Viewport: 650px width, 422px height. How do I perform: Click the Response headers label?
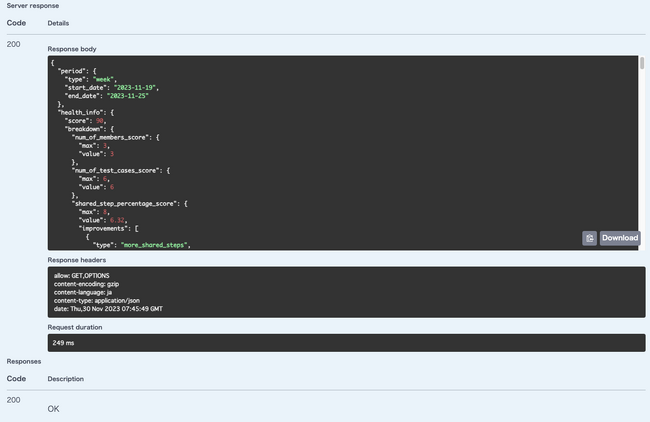[x=77, y=259]
